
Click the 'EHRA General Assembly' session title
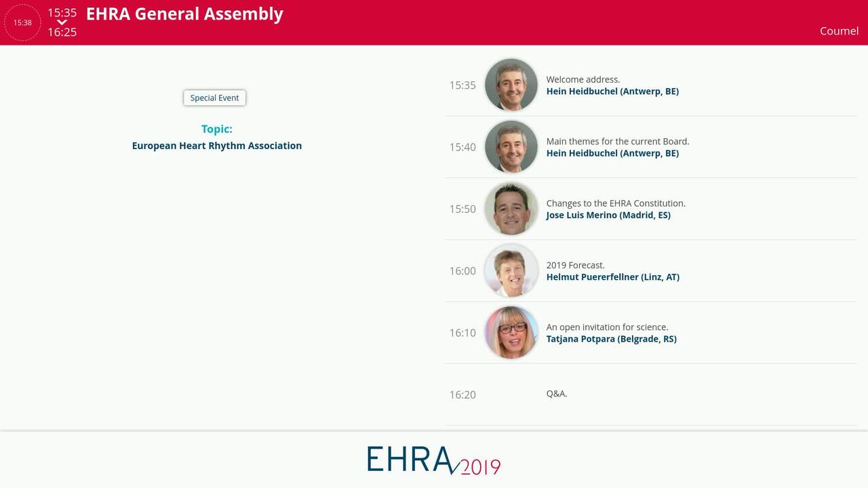click(x=184, y=14)
